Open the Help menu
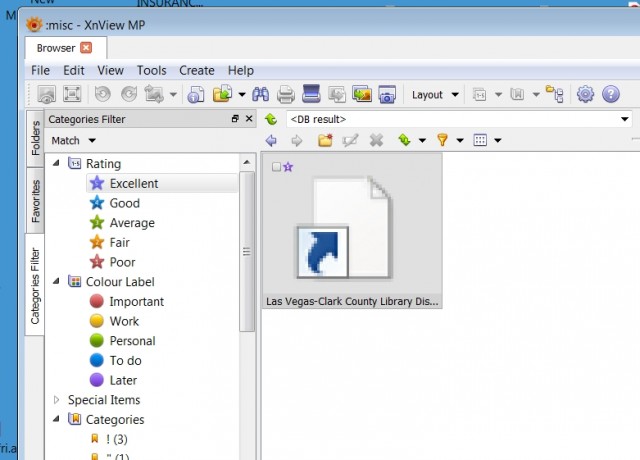 click(x=240, y=70)
